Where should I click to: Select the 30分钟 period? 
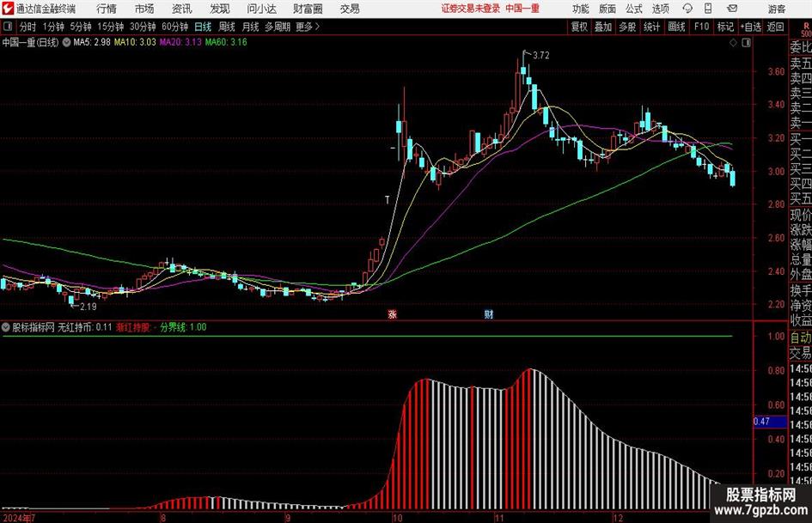[143, 27]
